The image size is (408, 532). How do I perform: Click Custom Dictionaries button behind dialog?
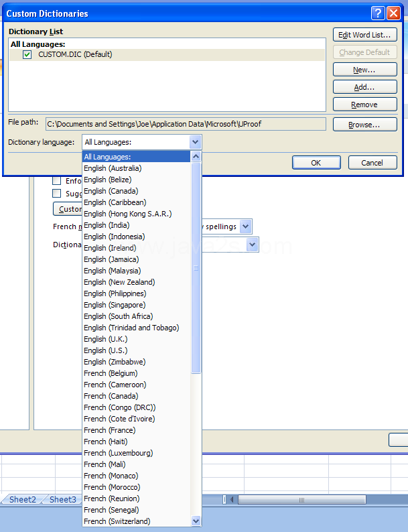[68, 209]
